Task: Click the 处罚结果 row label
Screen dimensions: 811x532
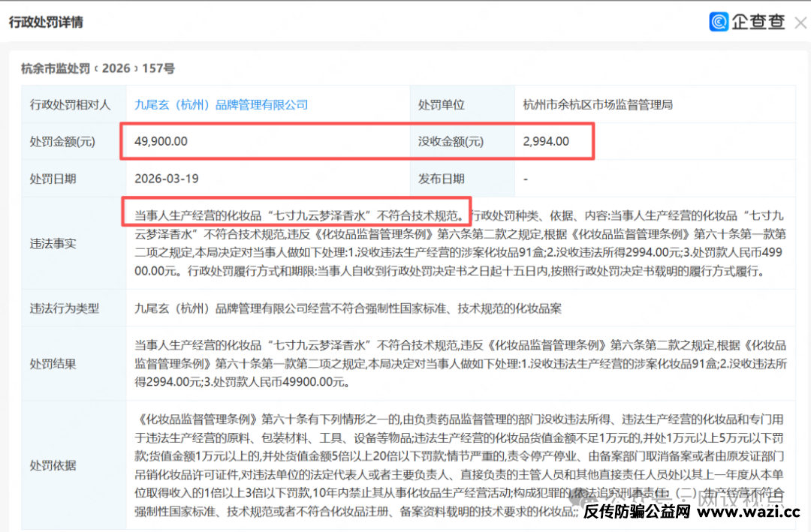Action: coord(53,364)
